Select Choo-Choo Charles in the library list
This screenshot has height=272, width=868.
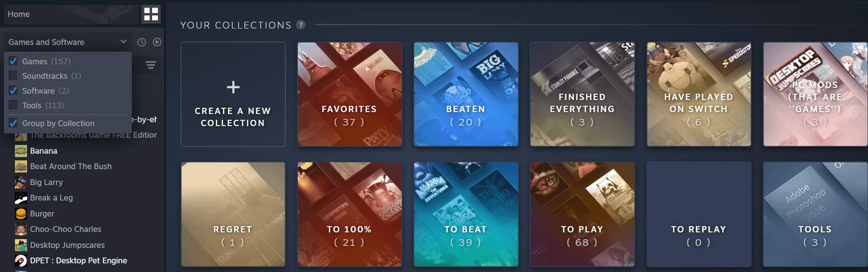66,229
